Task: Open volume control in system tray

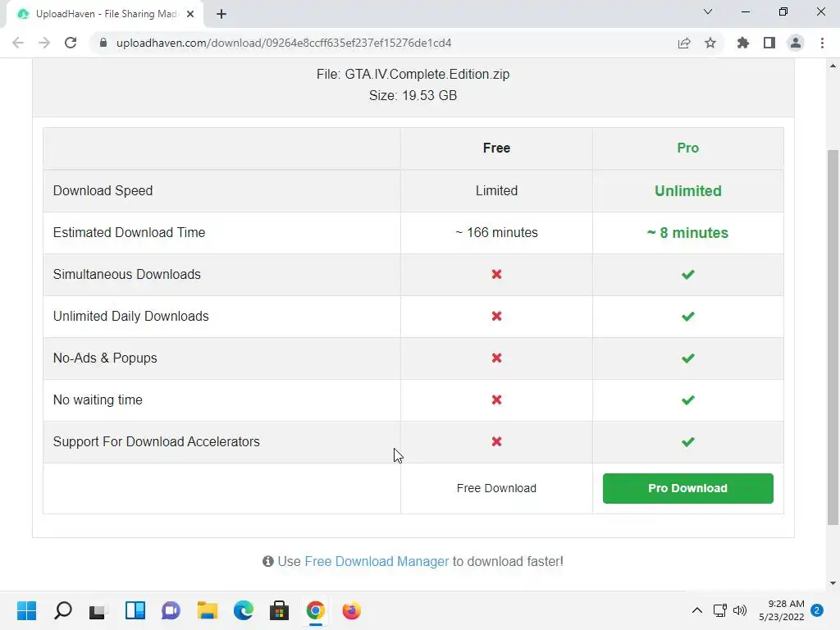Action: point(740,610)
